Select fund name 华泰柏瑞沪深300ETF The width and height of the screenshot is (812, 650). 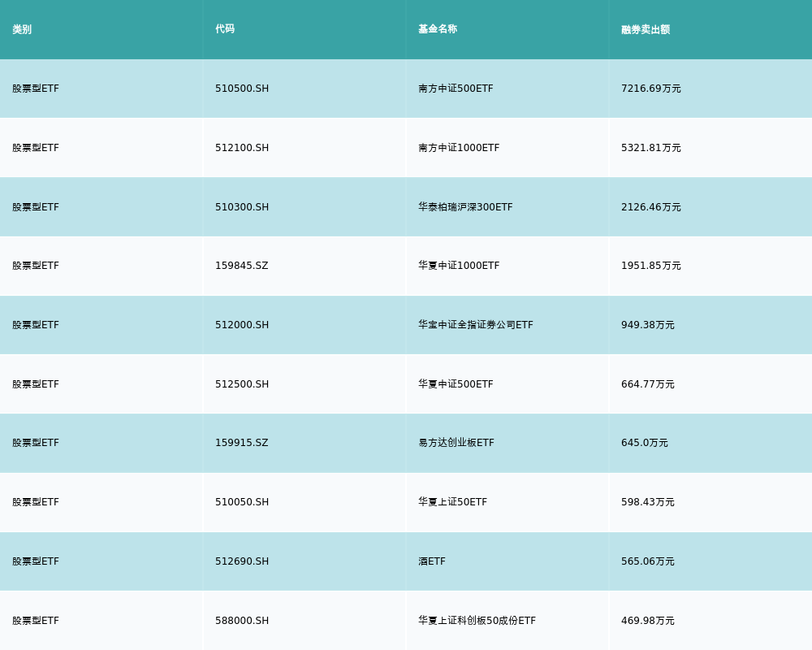point(465,207)
